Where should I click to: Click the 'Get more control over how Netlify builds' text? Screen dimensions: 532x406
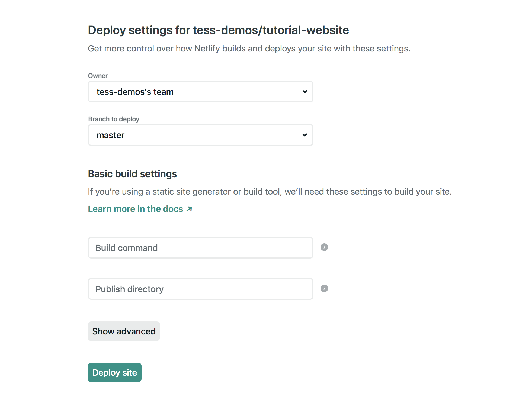click(249, 49)
